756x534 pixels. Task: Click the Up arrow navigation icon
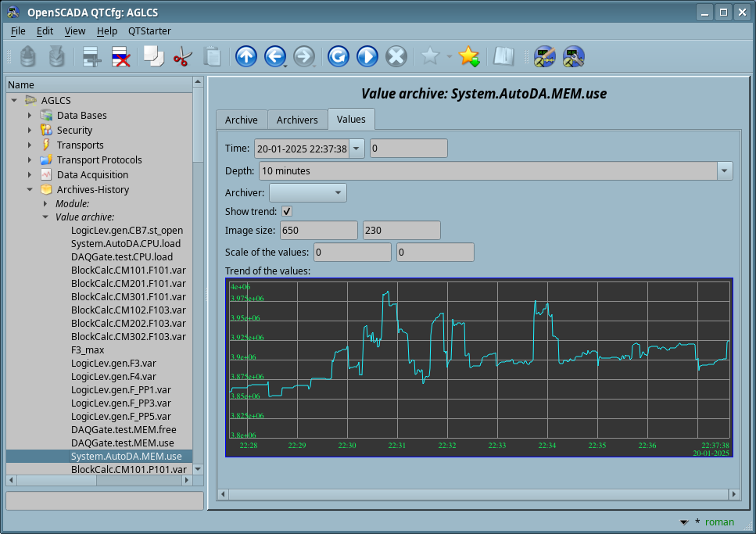coord(246,56)
